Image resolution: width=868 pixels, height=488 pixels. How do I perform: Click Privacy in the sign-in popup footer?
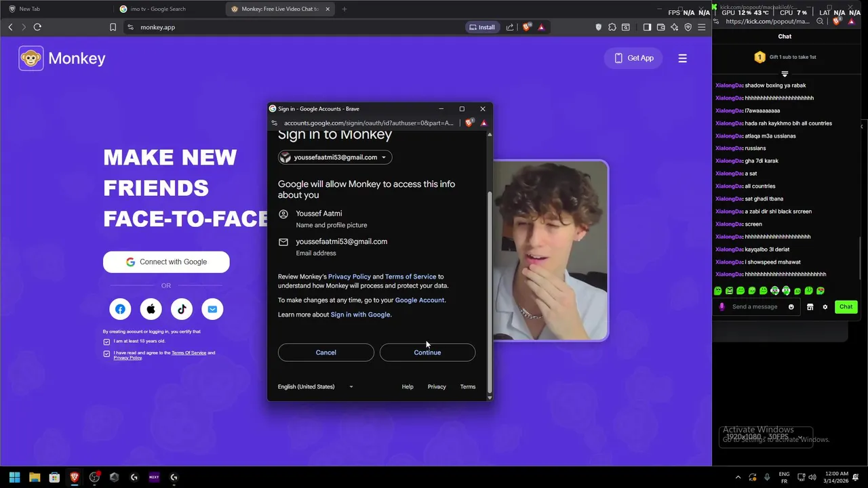coord(437,387)
